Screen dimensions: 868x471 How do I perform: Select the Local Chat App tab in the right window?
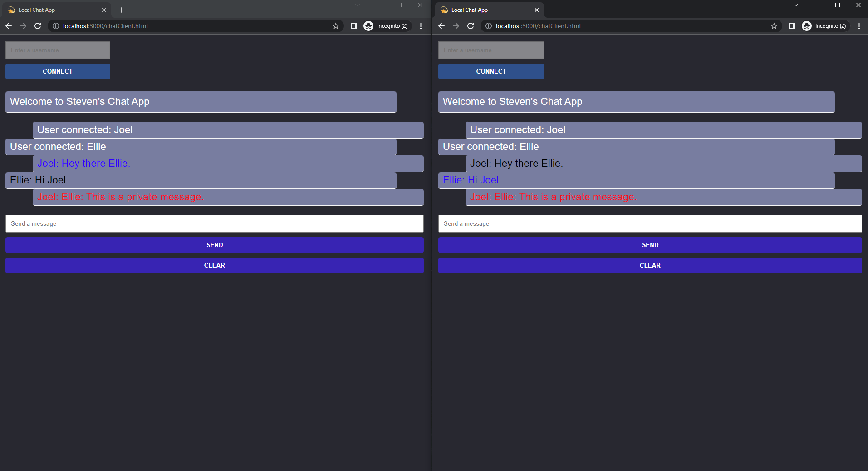[483, 10]
